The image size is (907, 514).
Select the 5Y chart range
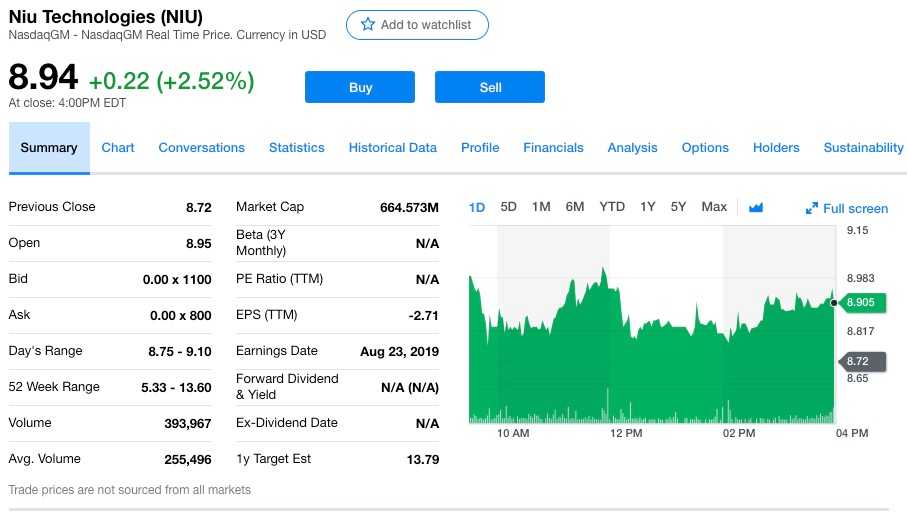(x=679, y=207)
